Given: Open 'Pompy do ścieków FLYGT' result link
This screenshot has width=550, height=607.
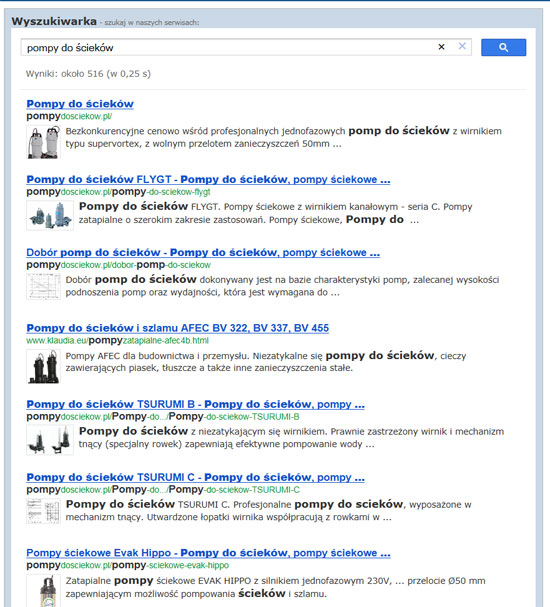Looking at the screenshot, I should coord(208,179).
